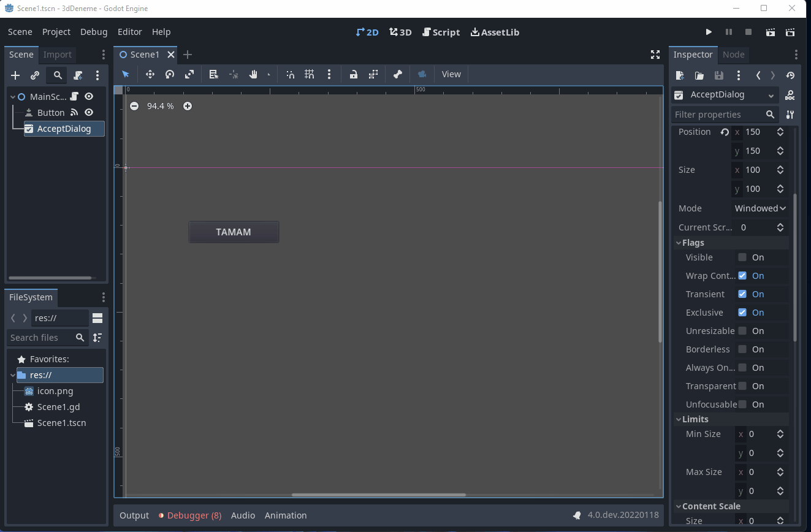Activate the Pan mode tool
This screenshot has width=811, height=532.
(x=253, y=74)
